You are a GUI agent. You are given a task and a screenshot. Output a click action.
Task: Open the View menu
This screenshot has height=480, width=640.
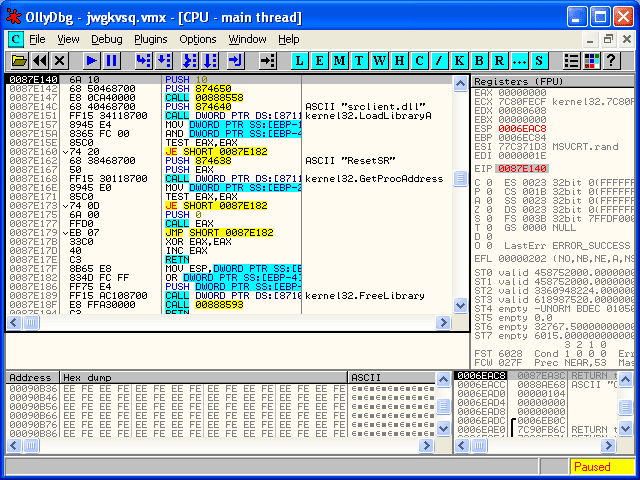pos(68,39)
